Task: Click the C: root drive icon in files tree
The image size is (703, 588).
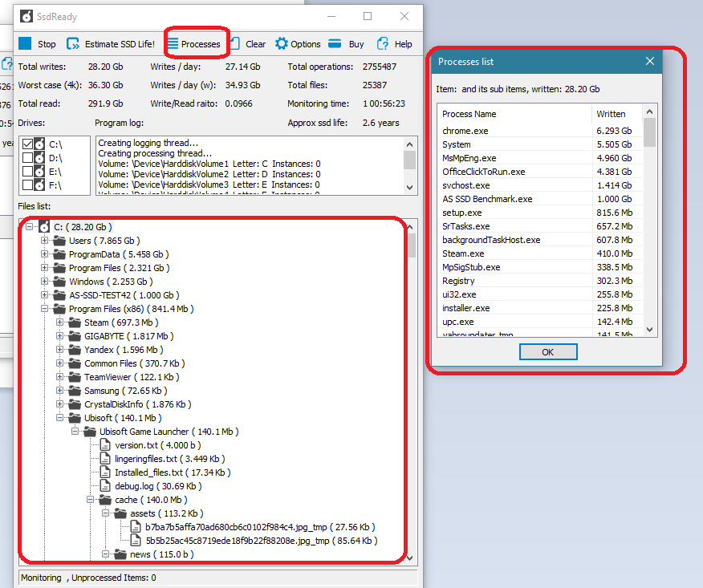Action: (44, 227)
